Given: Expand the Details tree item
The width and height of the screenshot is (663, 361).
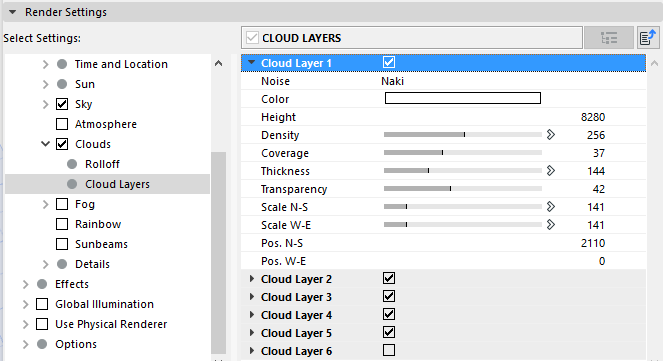Looking at the screenshot, I should coord(45,264).
